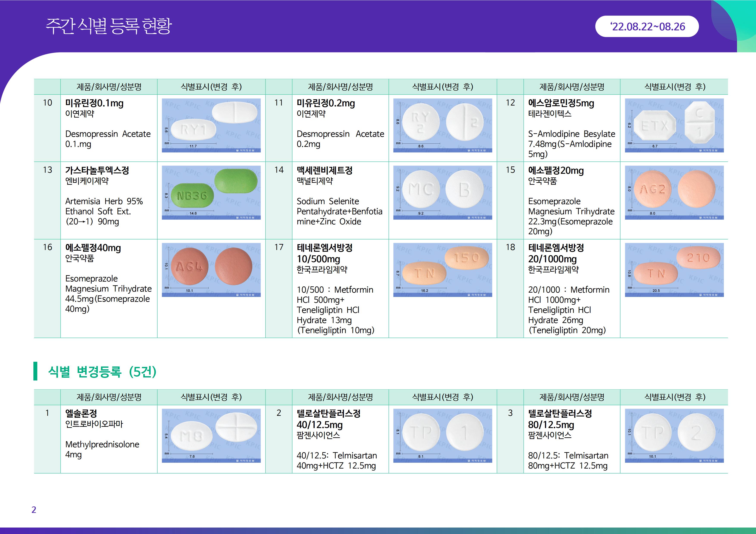Click the MC B white tablet image
Viewport: 756px width, 534px height.
442,192
